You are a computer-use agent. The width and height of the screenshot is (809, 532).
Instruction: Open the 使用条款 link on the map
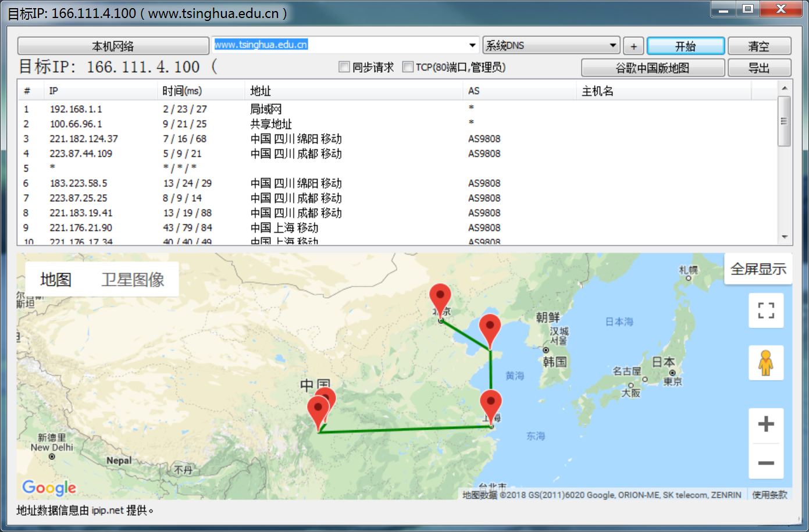(769, 495)
